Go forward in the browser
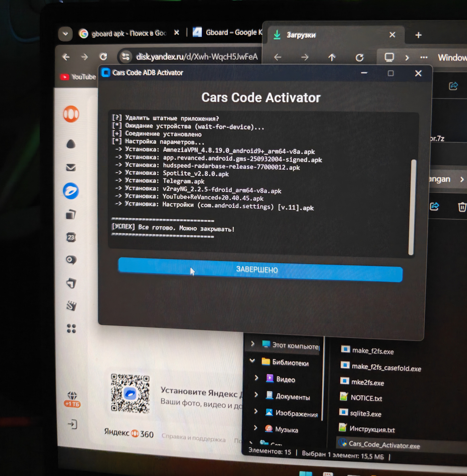467x476 pixels. tap(84, 57)
